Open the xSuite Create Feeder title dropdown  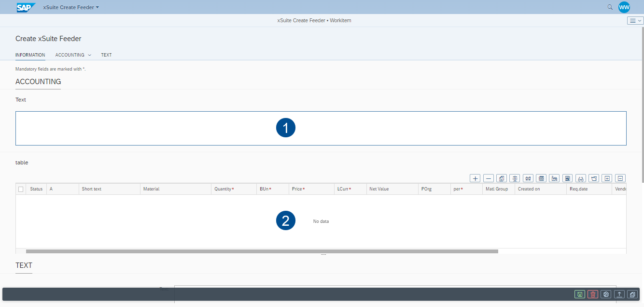(71, 7)
